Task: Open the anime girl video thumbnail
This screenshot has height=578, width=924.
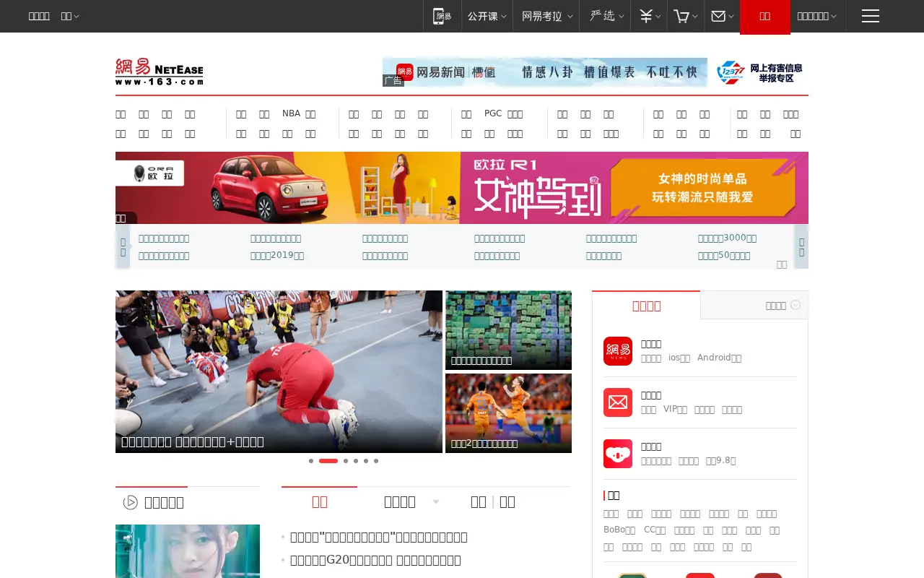Action: click(188, 551)
